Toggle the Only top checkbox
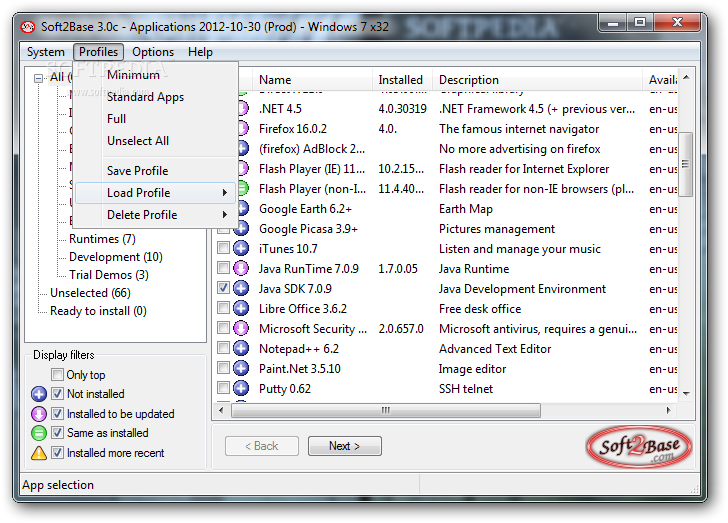The image size is (728, 523). [57, 374]
